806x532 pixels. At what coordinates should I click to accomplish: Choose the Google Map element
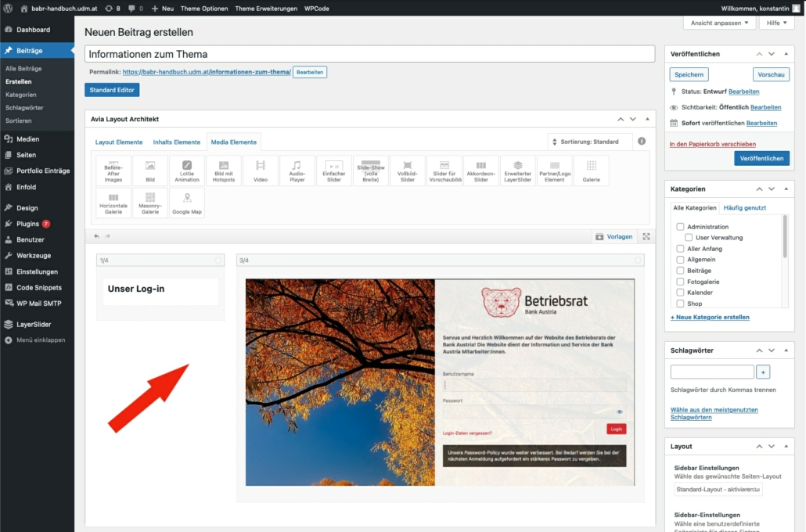point(186,203)
